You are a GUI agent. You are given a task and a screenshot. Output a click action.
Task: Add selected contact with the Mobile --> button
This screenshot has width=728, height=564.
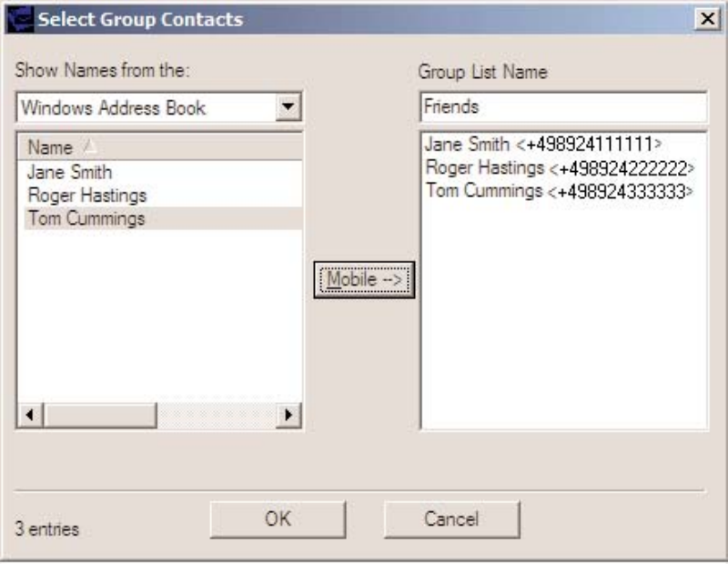364,280
